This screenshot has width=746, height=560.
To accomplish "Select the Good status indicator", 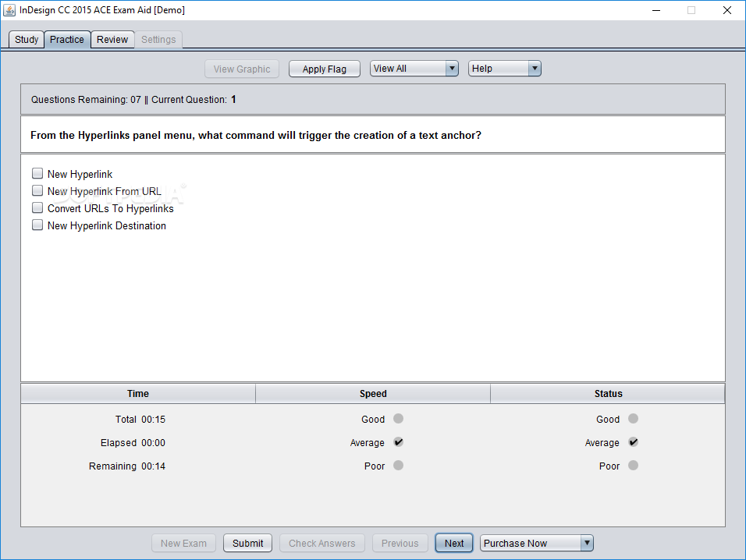I will (x=634, y=419).
